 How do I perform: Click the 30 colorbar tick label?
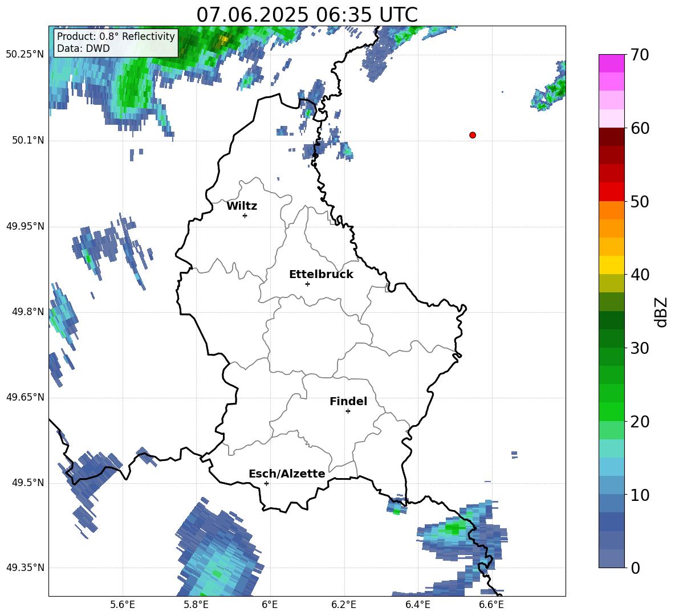click(640, 348)
